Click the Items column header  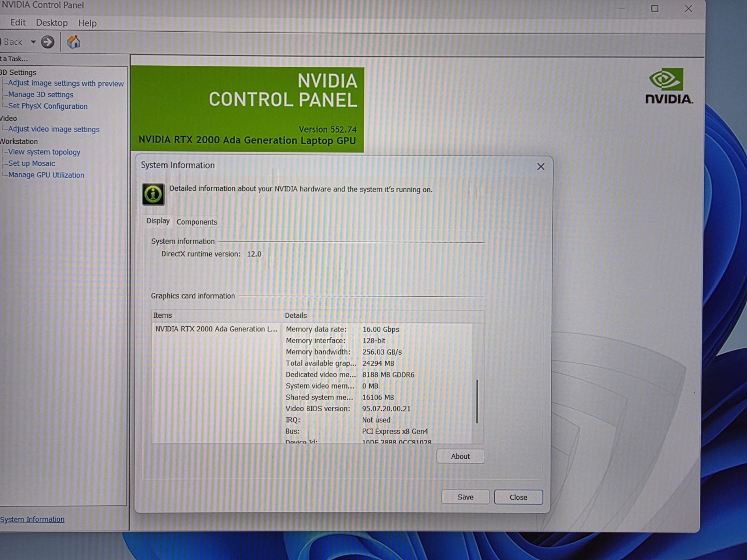[x=217, y=315]
